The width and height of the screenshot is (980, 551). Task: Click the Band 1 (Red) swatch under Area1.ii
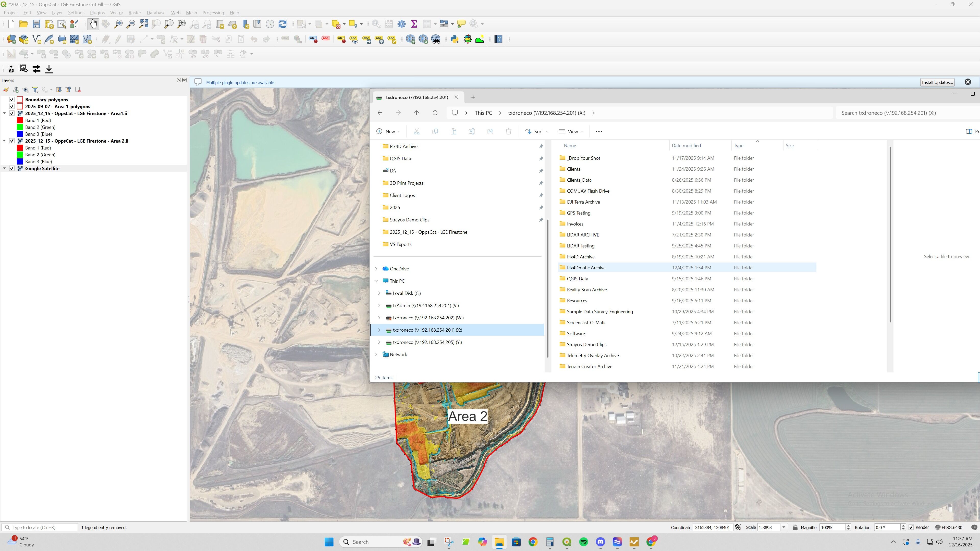pyautogui.click(x=20, y=120)
